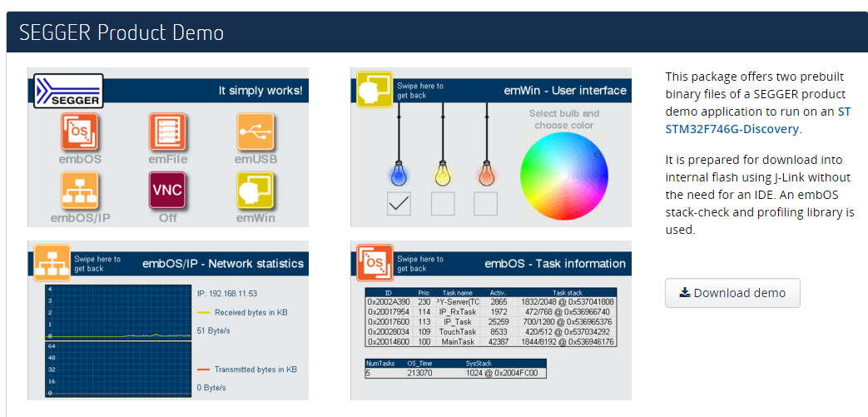Open the embOS icon on the main menu
The height and width of the screenshot is (417, 868).
[x=80, y=132]
